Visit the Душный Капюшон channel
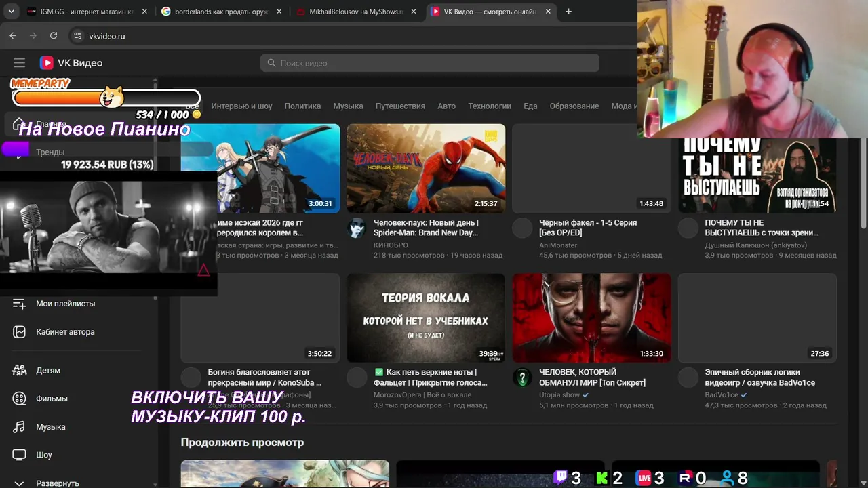 tap(755, 245)
